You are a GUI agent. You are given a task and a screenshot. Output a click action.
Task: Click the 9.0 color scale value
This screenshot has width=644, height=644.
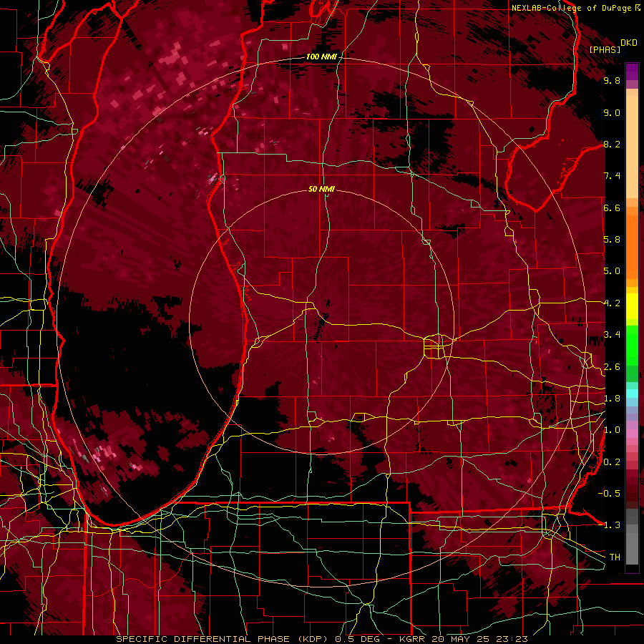tap(612, 112)
